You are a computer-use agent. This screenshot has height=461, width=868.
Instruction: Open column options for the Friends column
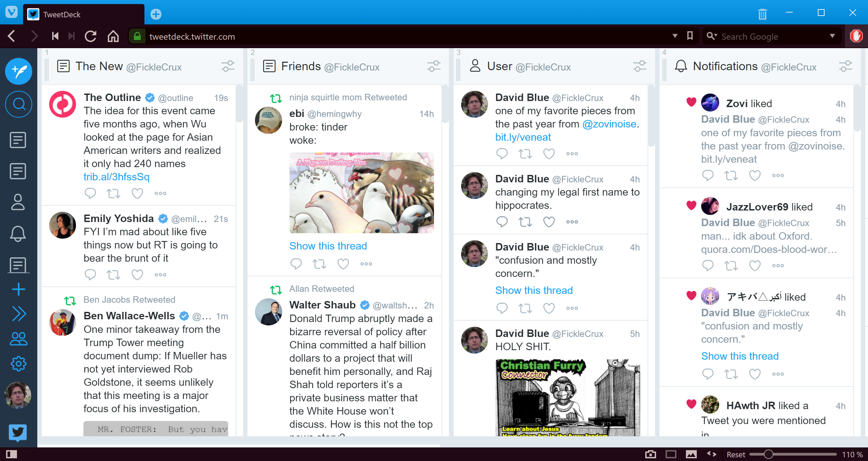[434, 66]
